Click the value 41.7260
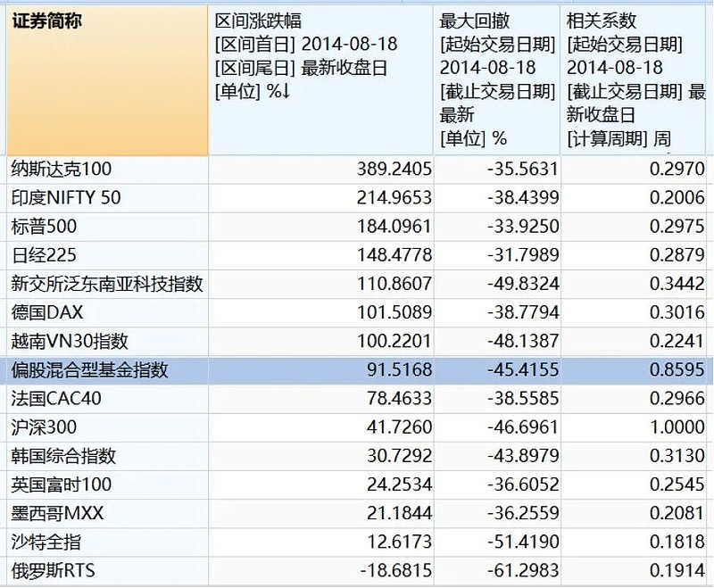714x588 pixels. (x=399, y=427)
